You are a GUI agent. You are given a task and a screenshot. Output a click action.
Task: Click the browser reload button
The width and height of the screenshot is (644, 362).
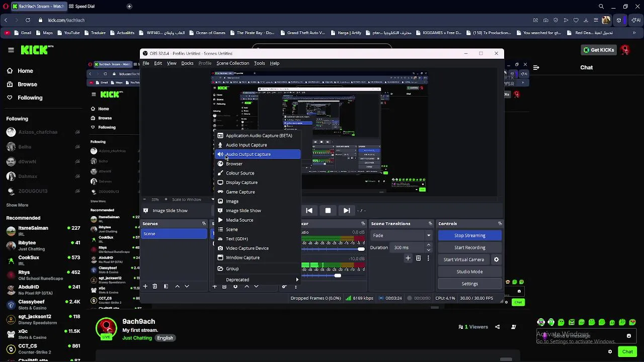[x=28, y=20]
